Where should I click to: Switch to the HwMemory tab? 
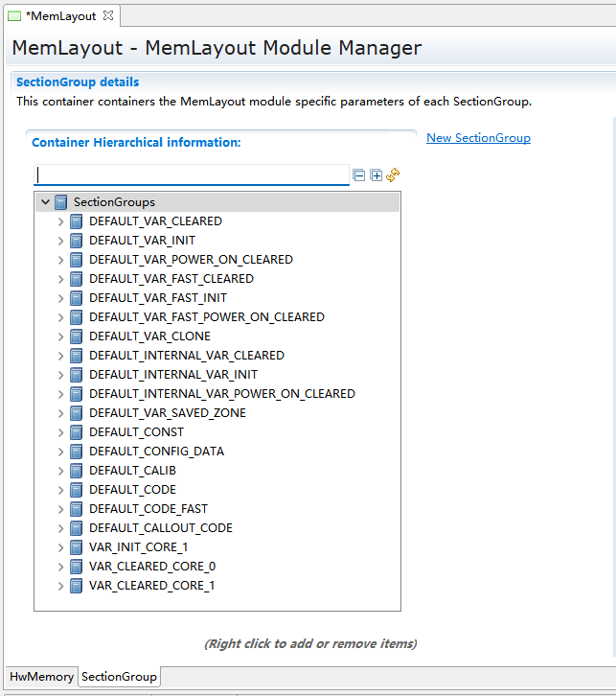(41, 677)
